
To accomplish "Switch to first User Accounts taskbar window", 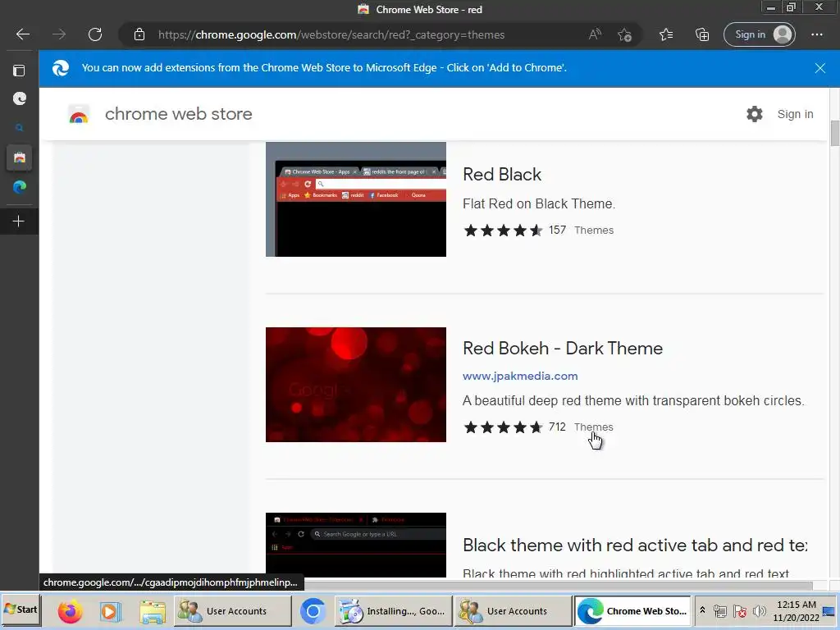I will pyautogui.click(x=232, y=611).
